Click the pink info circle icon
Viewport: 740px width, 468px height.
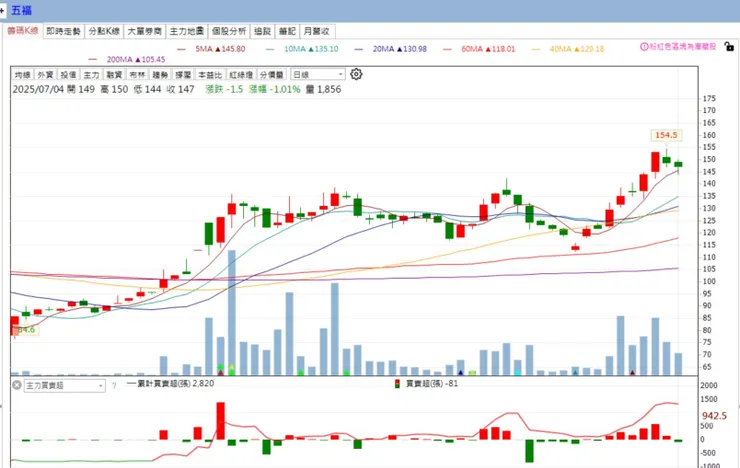(644, 47)
